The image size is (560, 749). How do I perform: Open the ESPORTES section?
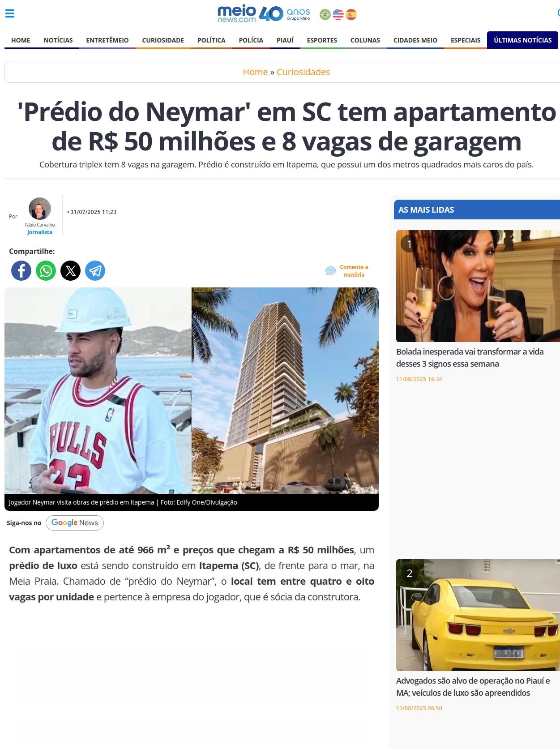pyautogui.click(x=322, y=40)
